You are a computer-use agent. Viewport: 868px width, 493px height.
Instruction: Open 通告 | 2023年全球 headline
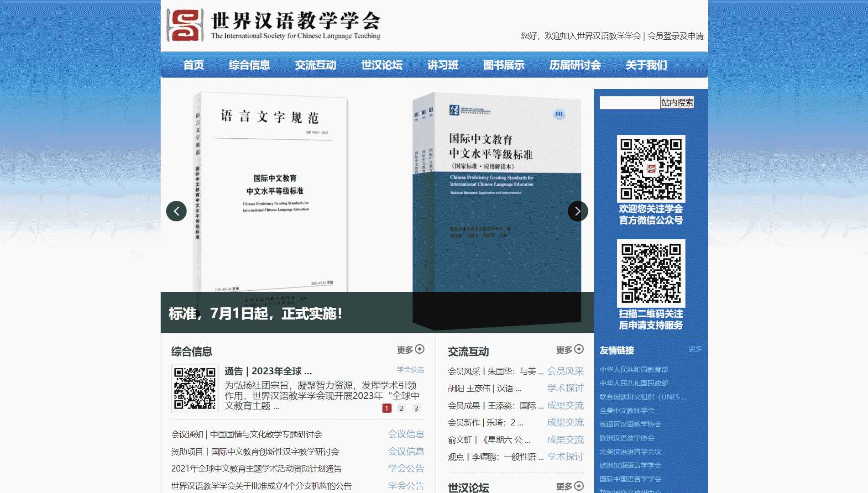[268, 371]
